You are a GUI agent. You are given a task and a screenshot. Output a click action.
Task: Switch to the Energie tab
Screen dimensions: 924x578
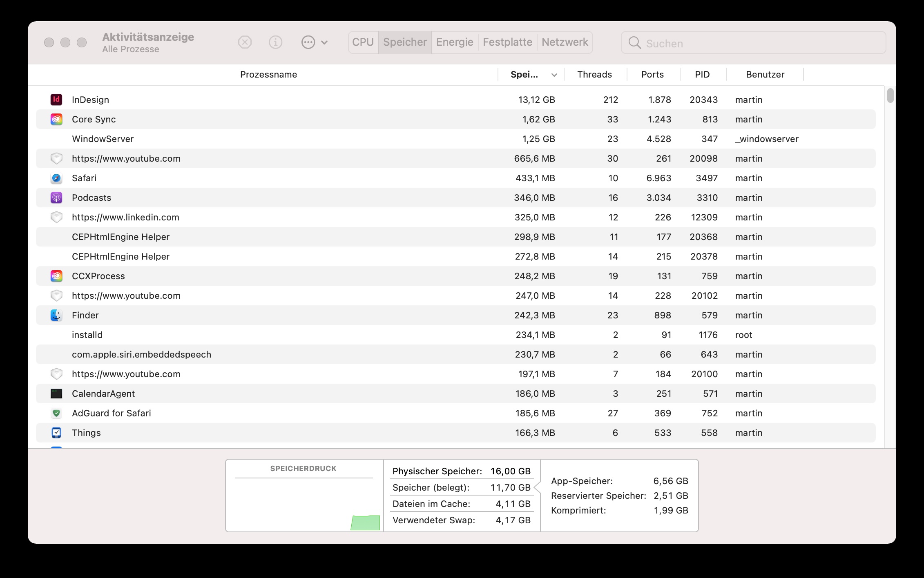tap(454, 42)
